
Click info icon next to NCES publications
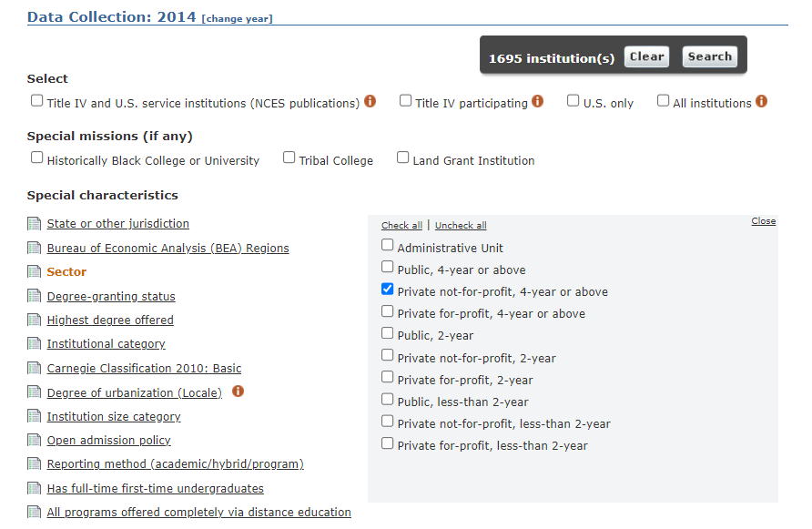(370, 101)
